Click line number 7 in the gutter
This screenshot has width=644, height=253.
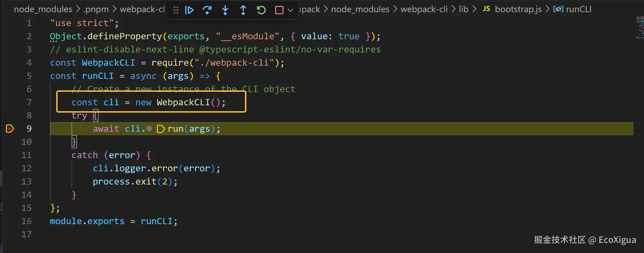coord(29,102)
